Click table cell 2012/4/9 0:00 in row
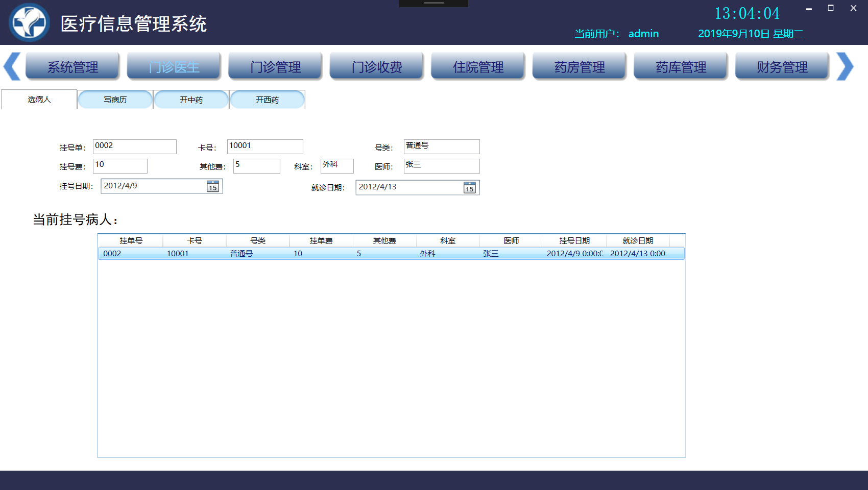868x490 pixels. coord(574,254)
